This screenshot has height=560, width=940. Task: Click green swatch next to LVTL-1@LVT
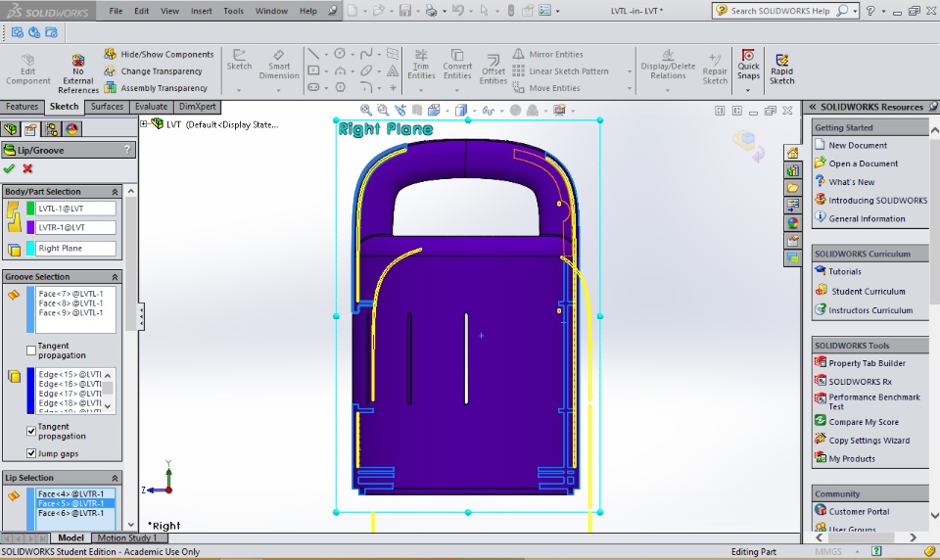click(x=30, y=209)
